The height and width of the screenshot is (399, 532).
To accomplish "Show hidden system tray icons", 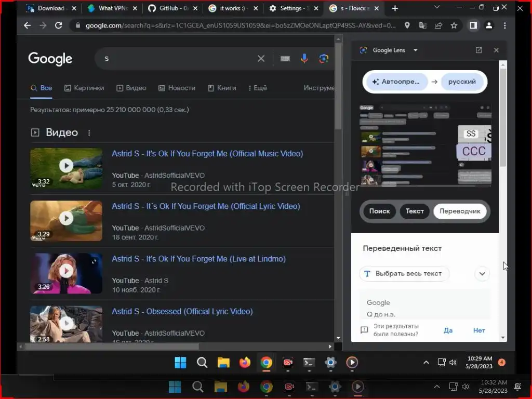I will 426,362.
